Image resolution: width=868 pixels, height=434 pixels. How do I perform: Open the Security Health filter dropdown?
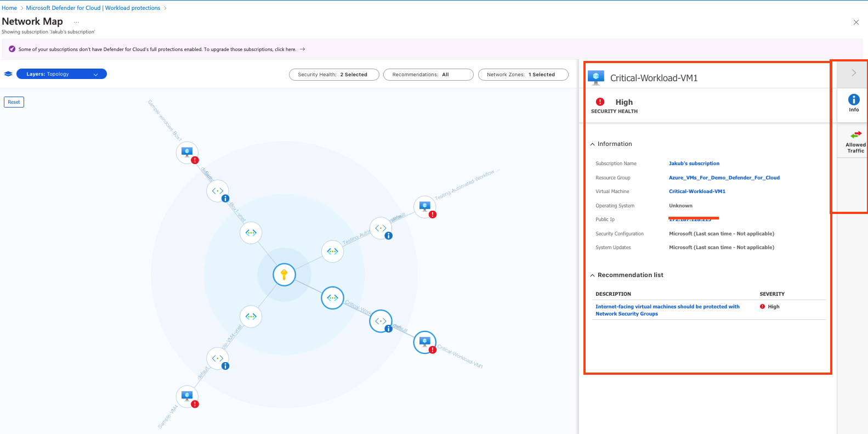pos(334,75)
